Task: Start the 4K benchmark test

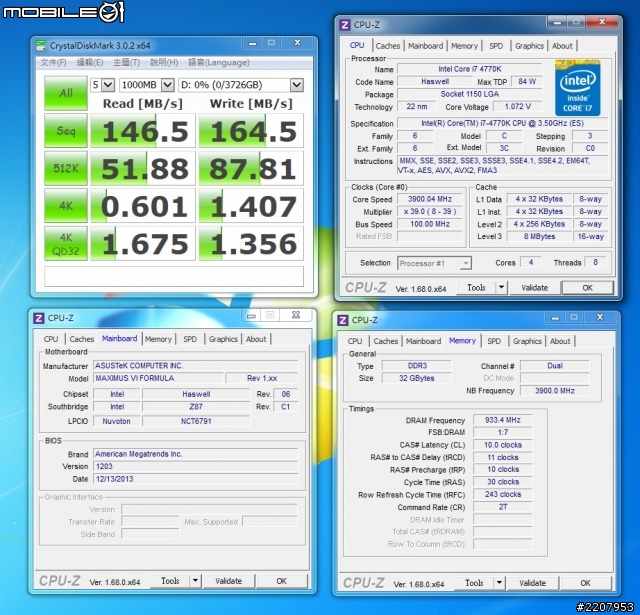Action: (66, 206)
